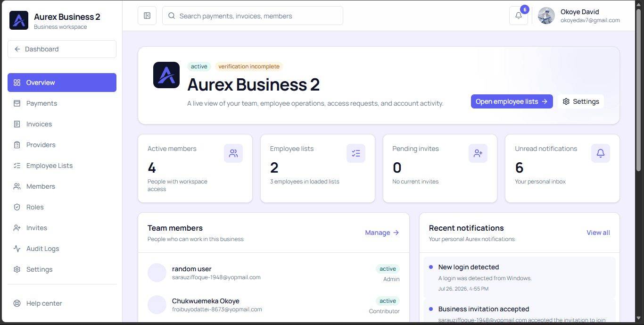
Task: Click random user's avatar placeholder
Action: 157,273
